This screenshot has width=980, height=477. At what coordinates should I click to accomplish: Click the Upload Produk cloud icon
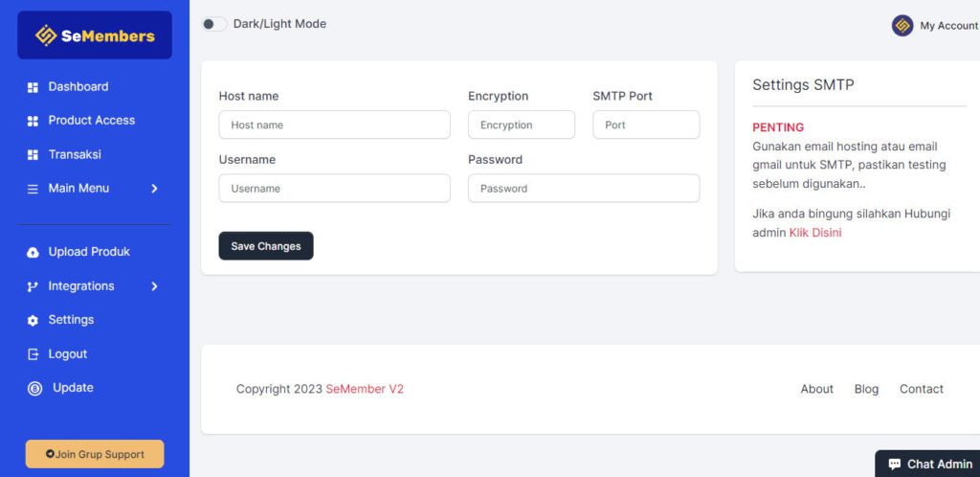pyautogui.click(x=33, y=252)
